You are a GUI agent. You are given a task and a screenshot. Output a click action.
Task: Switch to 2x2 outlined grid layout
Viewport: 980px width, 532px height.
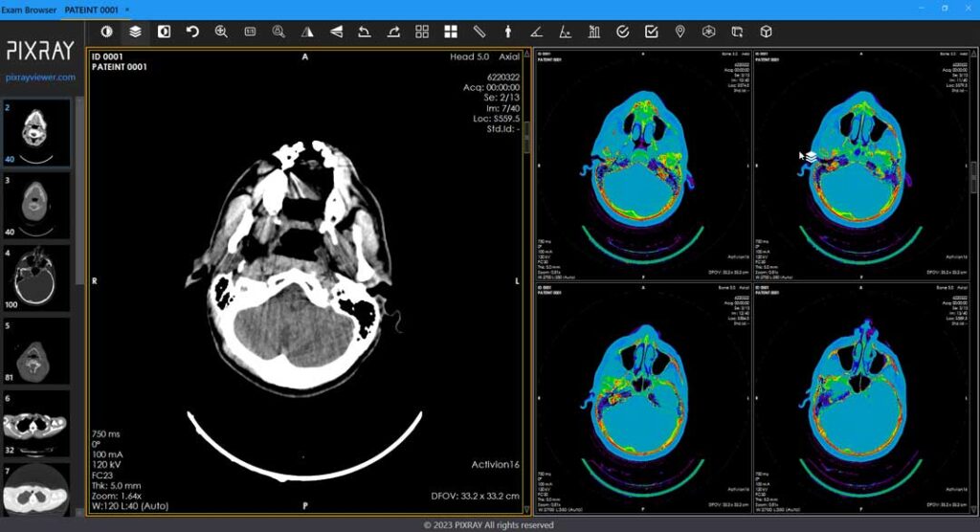(x=422, y=32)
